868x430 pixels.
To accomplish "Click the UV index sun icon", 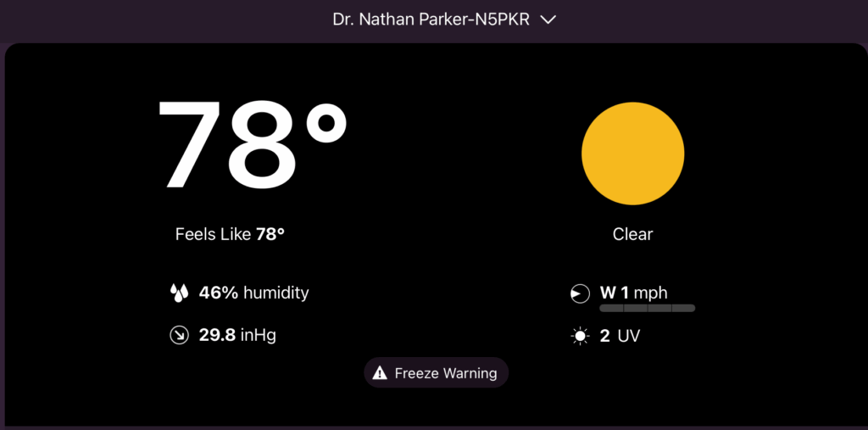I will click(x=580, y=337).
